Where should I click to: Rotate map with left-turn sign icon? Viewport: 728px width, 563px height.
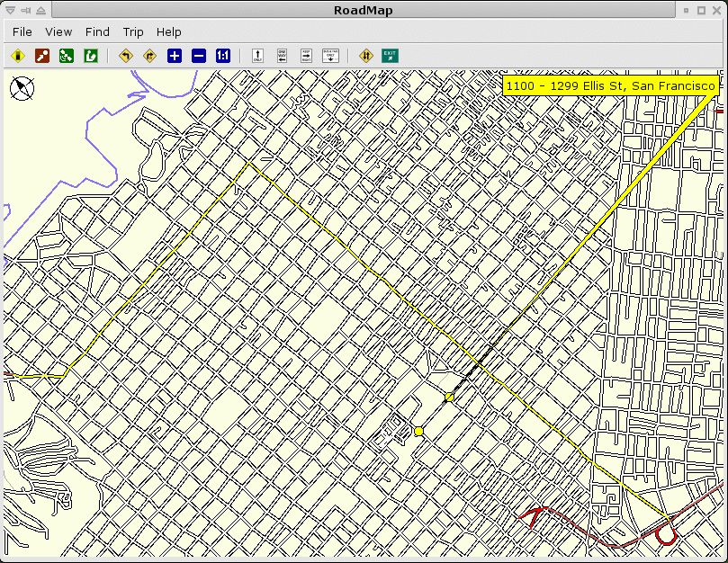pyautogui.click(x=126, y=56)
